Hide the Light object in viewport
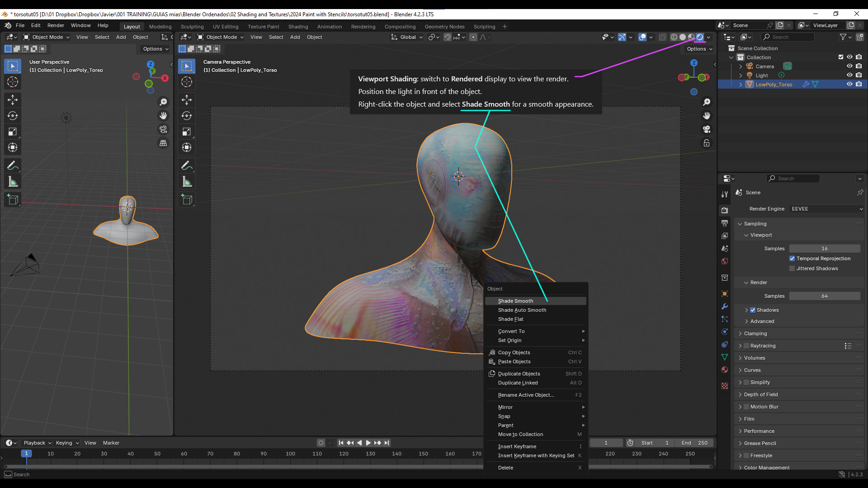Screen dimensions: 868x488 pyautogui.click(x=849, y=75)
